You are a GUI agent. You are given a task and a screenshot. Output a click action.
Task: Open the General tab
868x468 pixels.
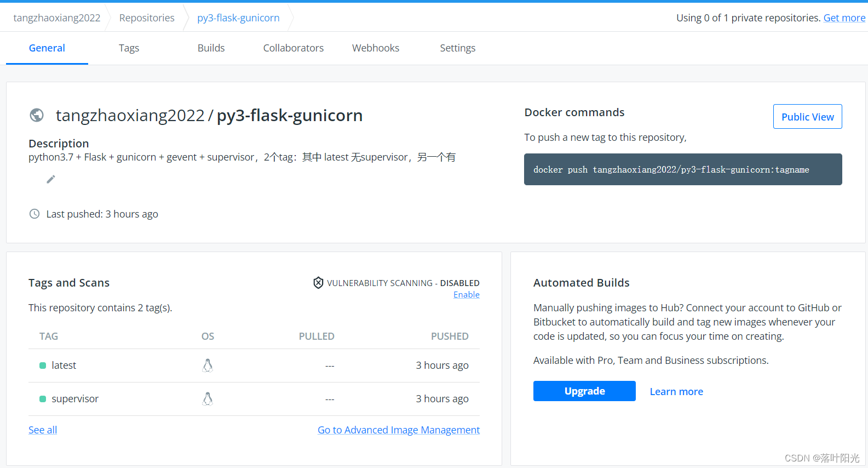(47, 48)
